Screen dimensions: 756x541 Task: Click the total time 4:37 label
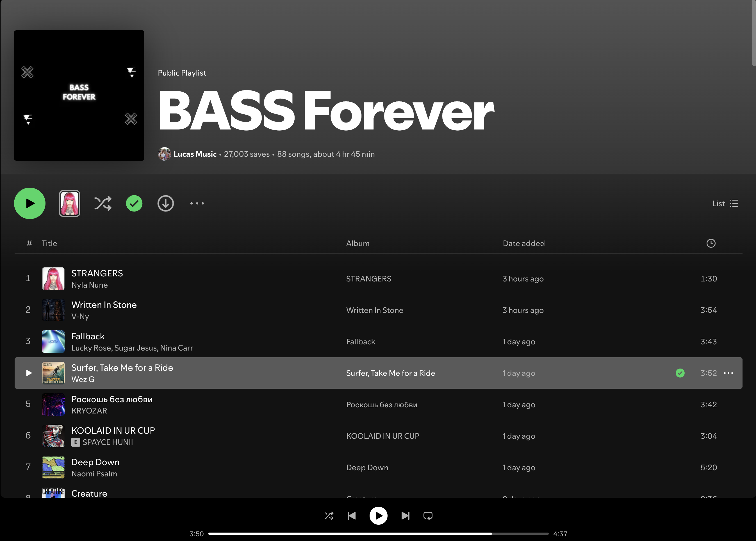(560, 534)
